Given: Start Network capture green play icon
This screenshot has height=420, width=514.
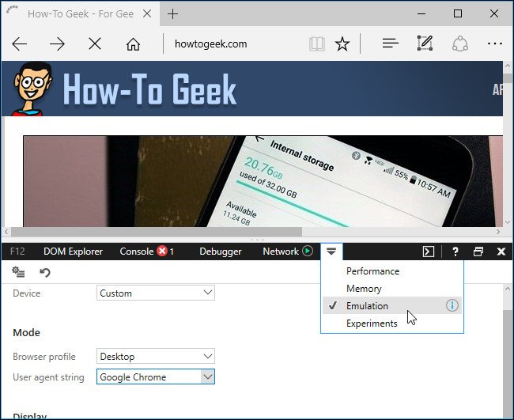Looking at the screenshot, I should (x=308, y=252).
